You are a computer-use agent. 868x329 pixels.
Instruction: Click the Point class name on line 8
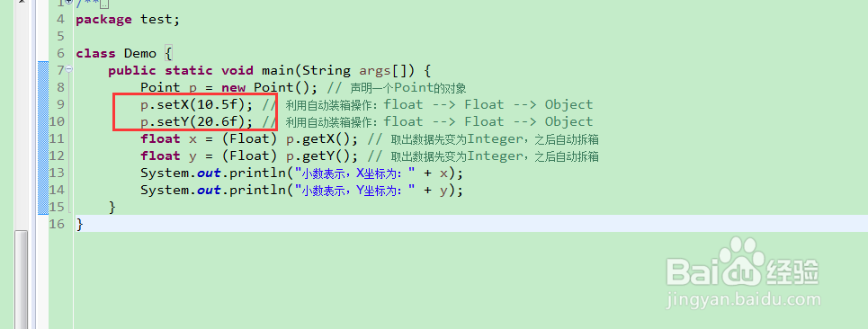pyautogui.click(x=160, y=87)
